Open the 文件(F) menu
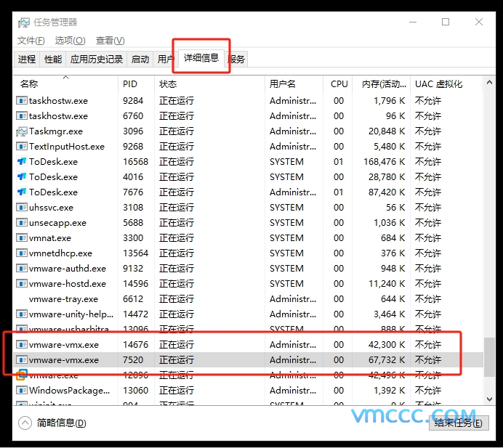This screenshot has width=503, height=448. 31,41
